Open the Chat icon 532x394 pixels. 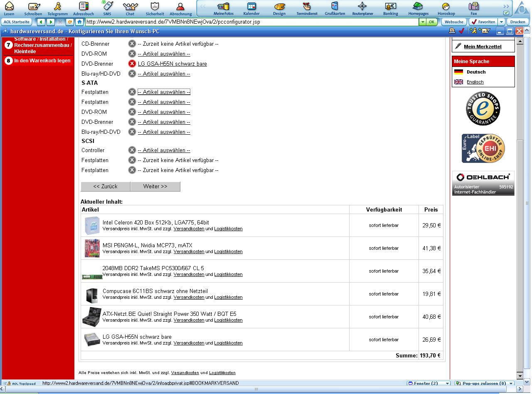tap(130, 8)
